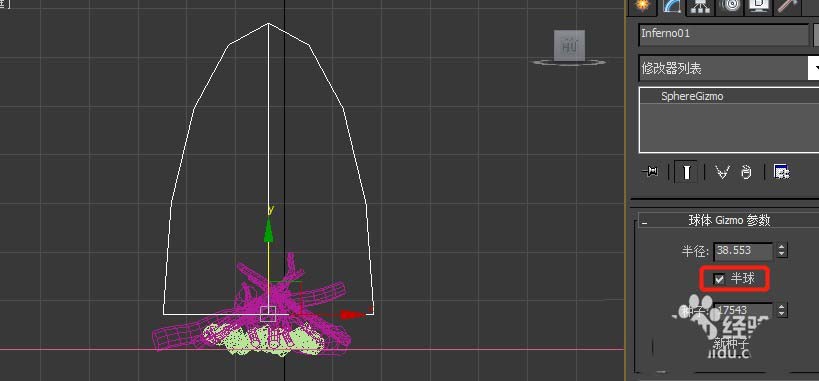Switch to the Modify panel tab
Screen dimensions: 819x381
tap(671, 5)
